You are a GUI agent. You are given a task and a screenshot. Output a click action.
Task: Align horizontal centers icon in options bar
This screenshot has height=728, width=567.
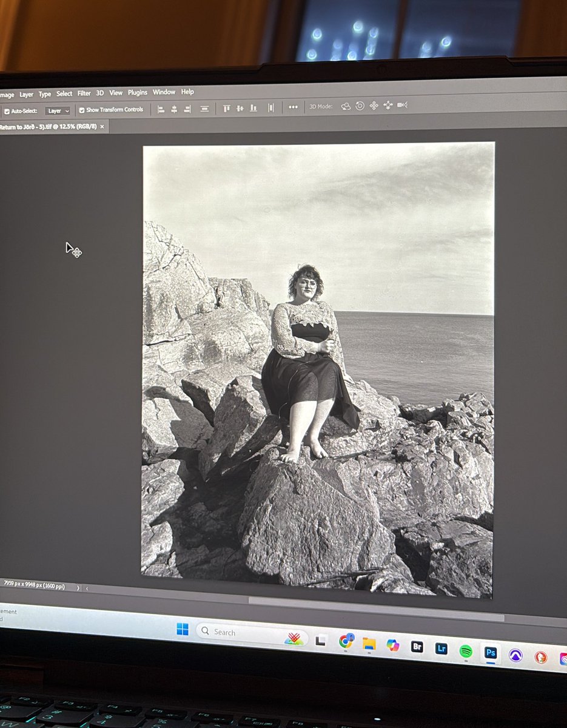click(174, 109)
